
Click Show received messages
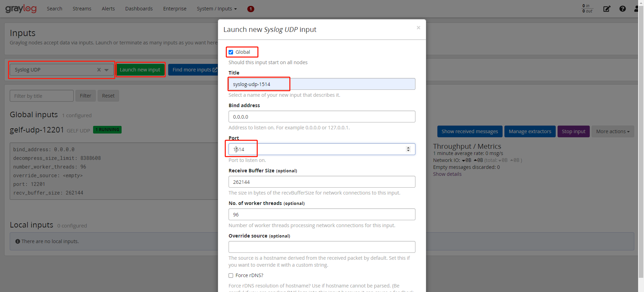(470, 131)
